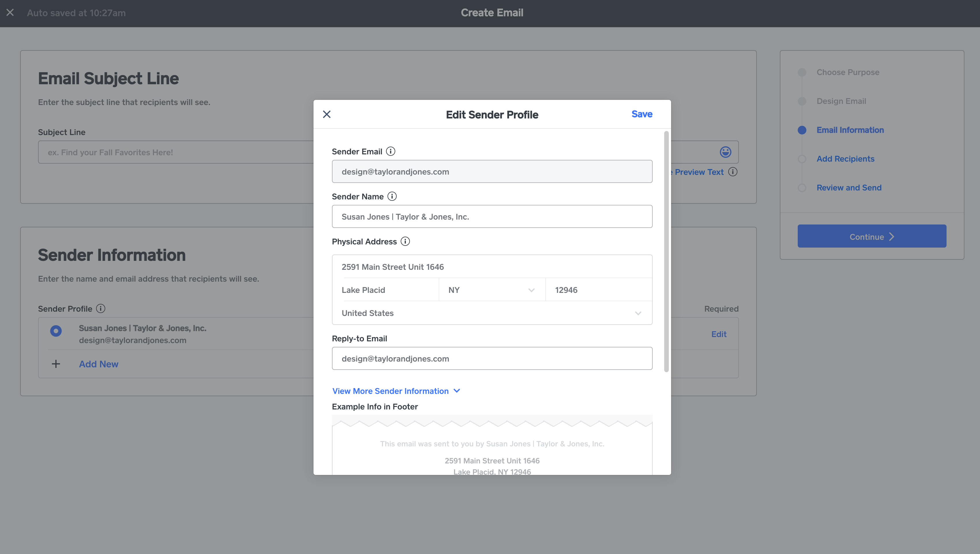Edit the street address field
Viewport: 980px width, 554px height.
tap(492, 267)
